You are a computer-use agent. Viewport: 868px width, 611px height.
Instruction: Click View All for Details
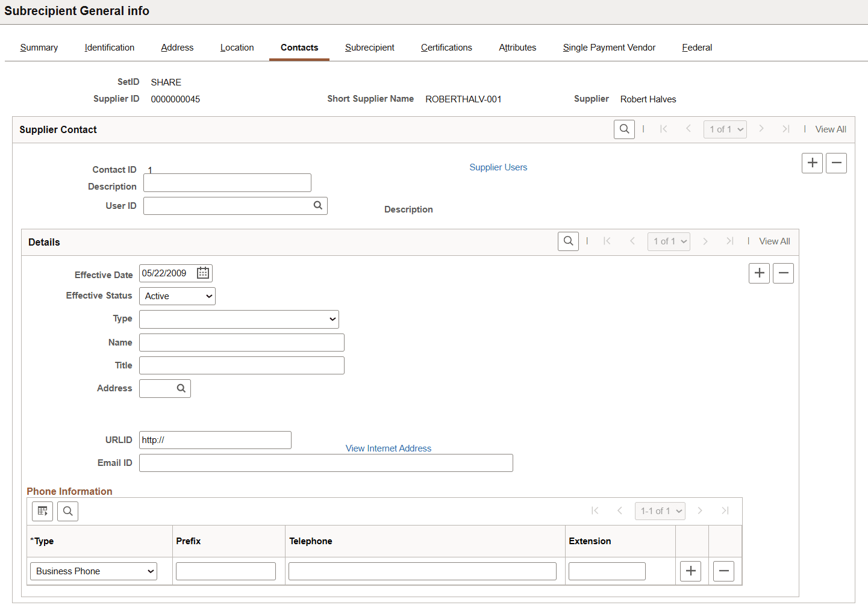(775, 241)
